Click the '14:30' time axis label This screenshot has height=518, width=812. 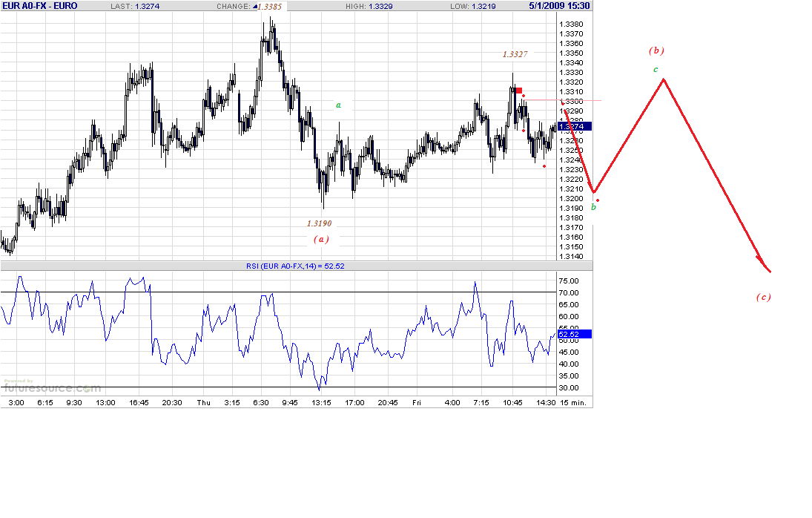[546, 402]
